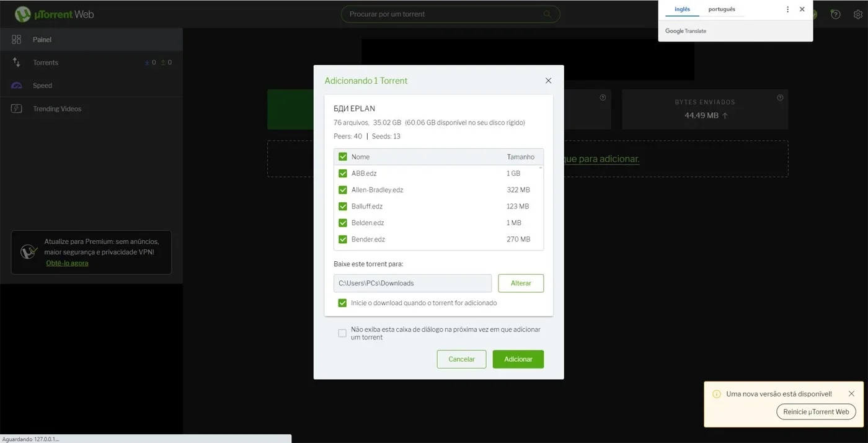This screenshot has height=443, width=868.
Task: Focus the Procurar por um torrent field
Action: (x=450, y=14)
